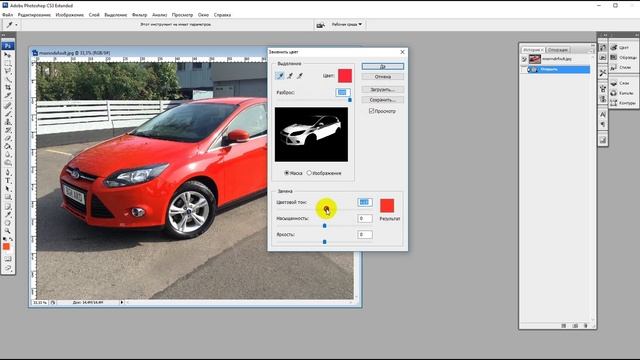This screenshot has height=360, width=640.
Task: Open the document status bar arrow menu
Action: (x=122, y=302)
